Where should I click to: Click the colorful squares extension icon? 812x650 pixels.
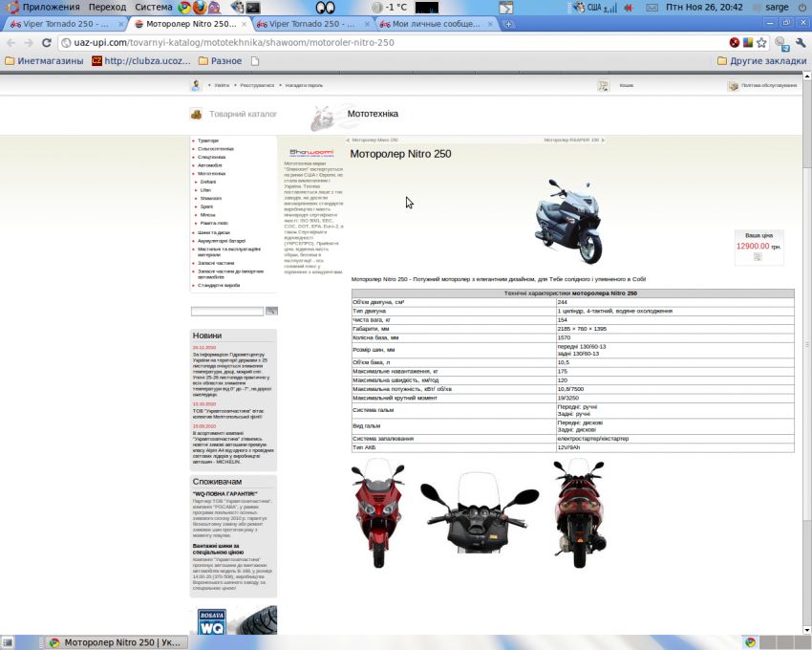[x=748, y=42]
